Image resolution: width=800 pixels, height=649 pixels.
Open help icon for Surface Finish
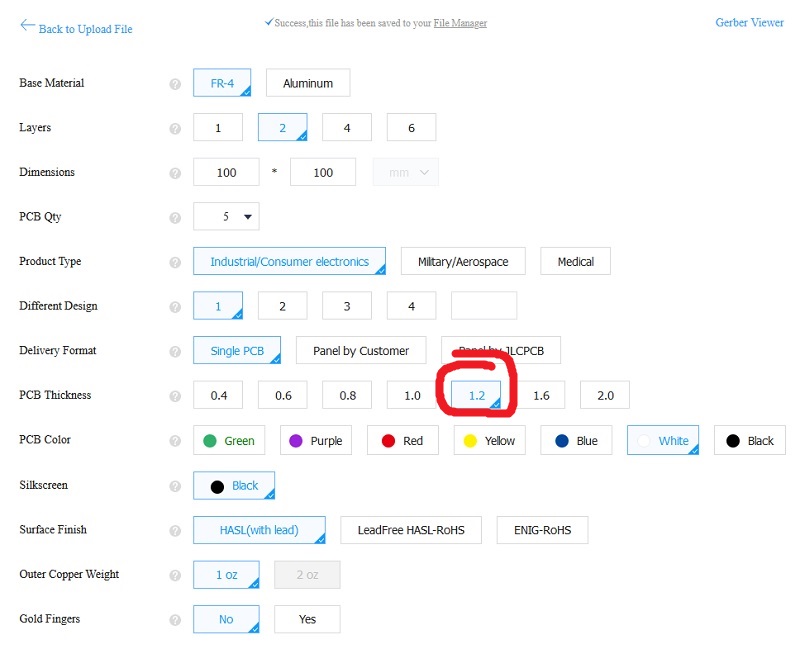(x=175, y=531)
